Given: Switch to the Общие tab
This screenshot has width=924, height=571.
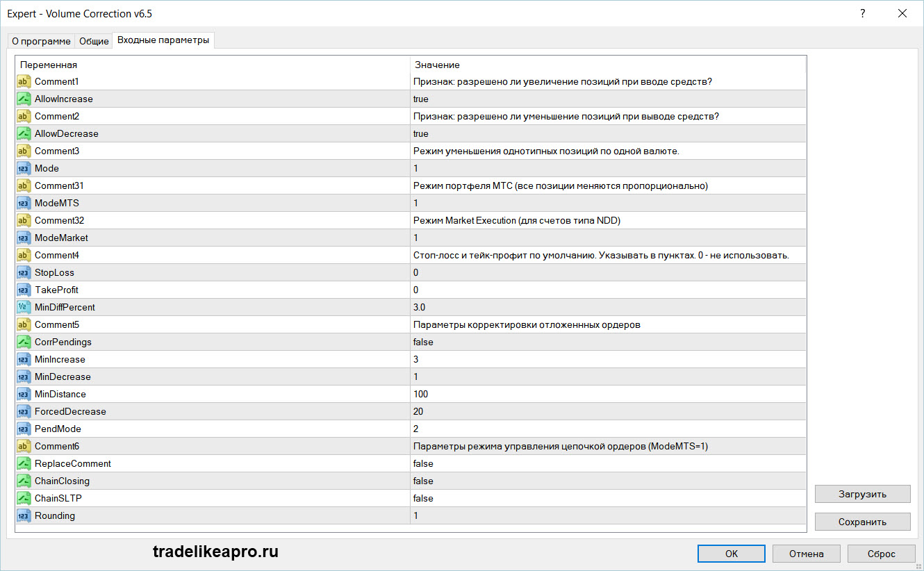Looking at the screenshot, I should (x=94, y=41).
